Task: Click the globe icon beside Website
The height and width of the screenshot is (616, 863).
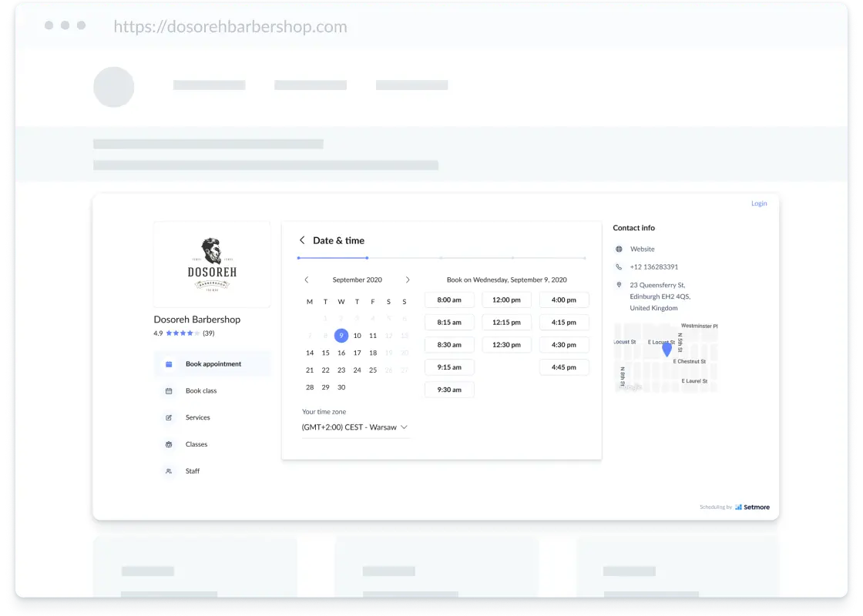Action: point(620,249)
